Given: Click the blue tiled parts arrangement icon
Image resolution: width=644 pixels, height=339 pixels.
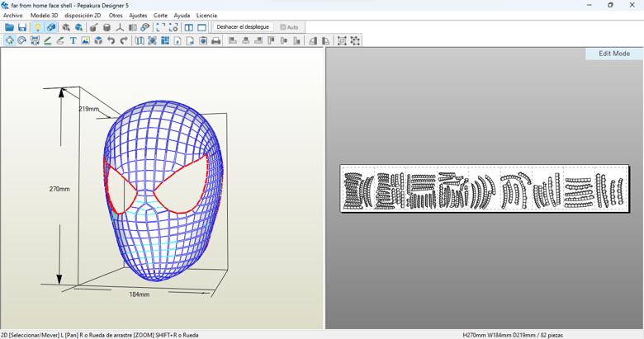Looking at the screenshot, I should click(x=165, y=40).
